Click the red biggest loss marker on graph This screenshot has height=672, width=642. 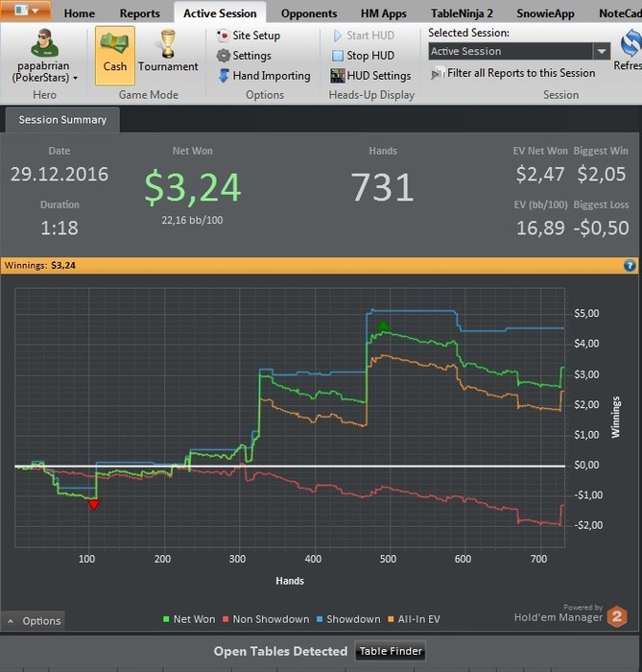point(94,504)
